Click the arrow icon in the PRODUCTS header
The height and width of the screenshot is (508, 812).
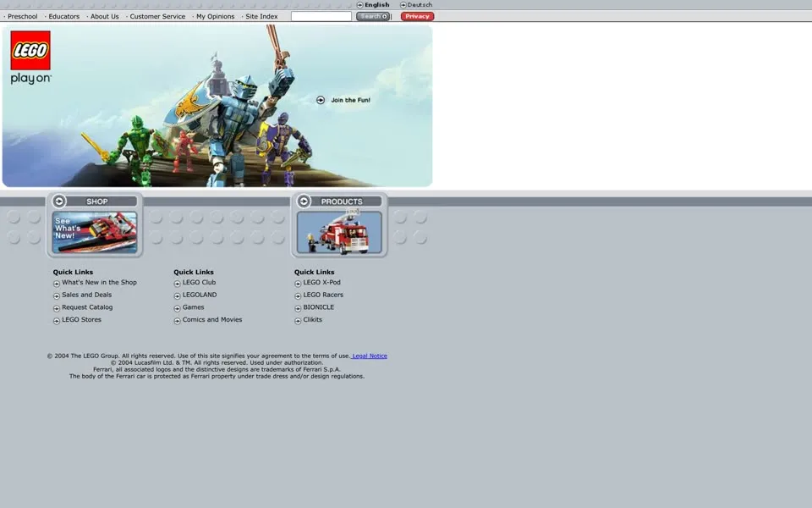click(x=304, y=202)
